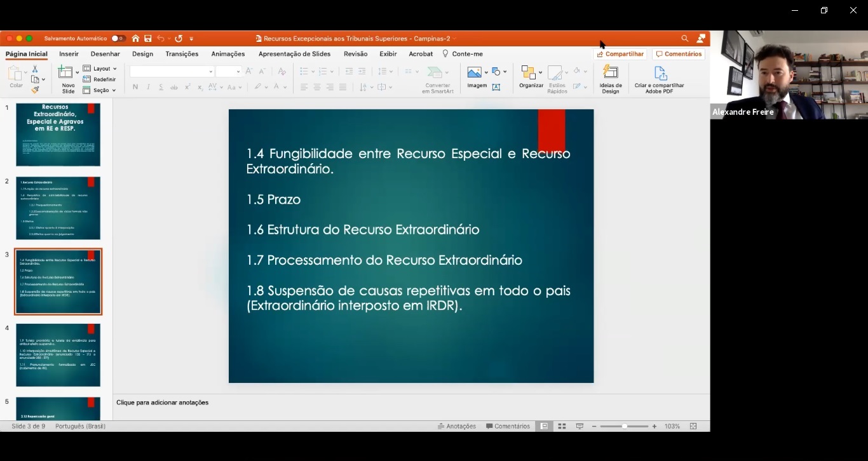Click Converter em SmartArt
The width and height of the screenshot is (868, 461).
click(x=438, y=80)
